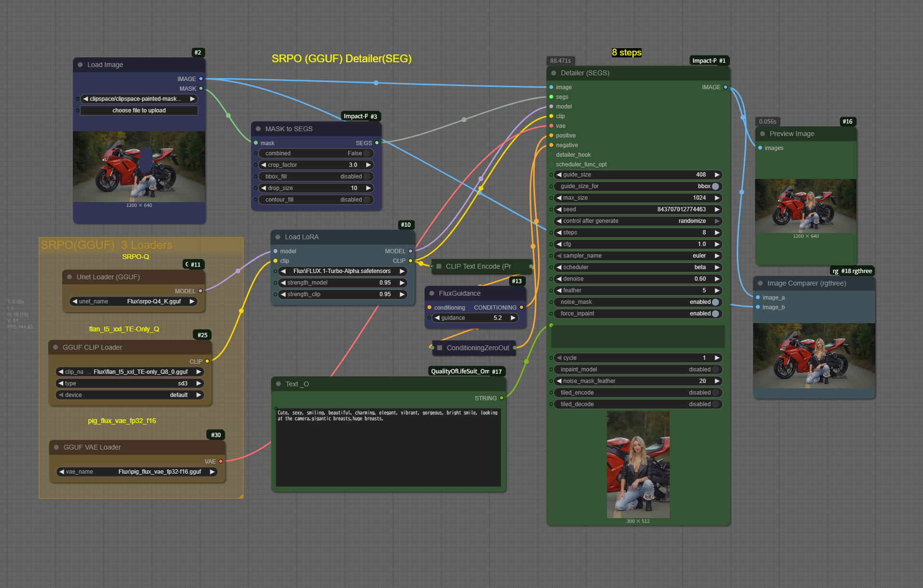Collapse the GGUF VAE Loader node
Viewport: 923px width, 588px height.
[x=56, y=447]
